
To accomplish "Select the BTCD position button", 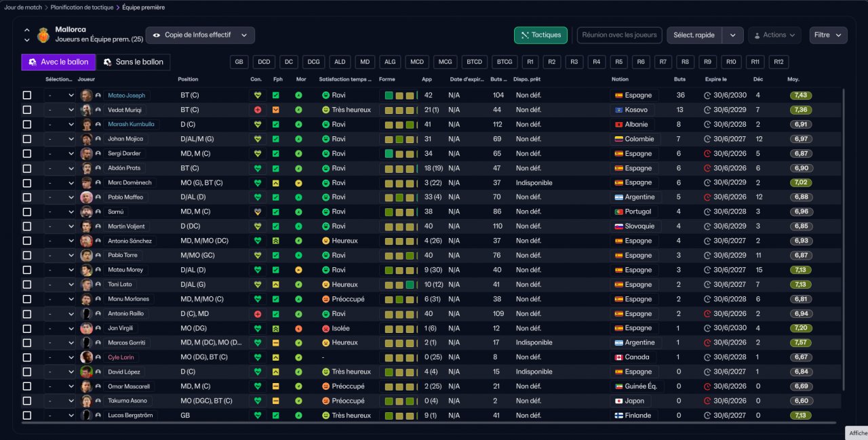I will pos(474,62).
